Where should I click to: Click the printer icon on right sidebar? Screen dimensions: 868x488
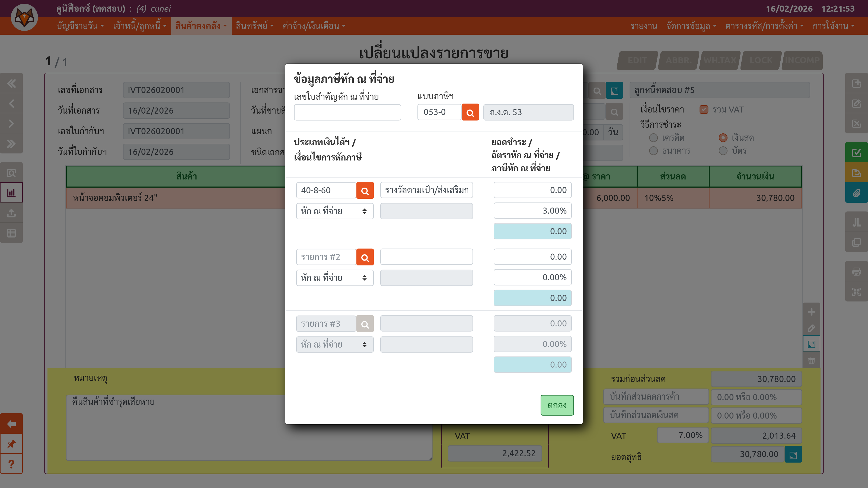856,271
